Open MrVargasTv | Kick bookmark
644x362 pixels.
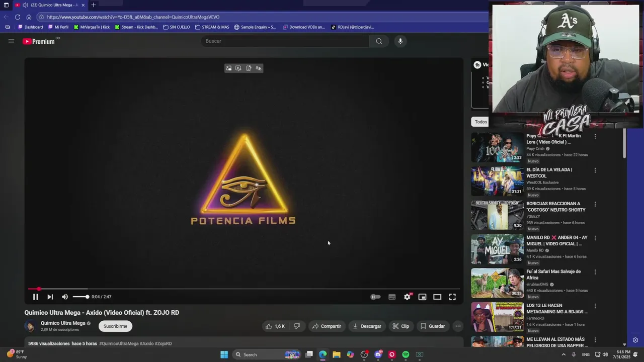[92, 27]
